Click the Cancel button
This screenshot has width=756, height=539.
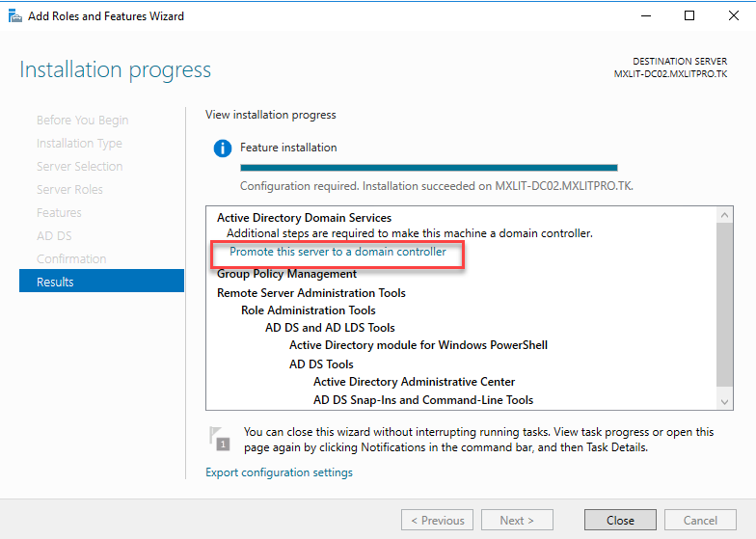tap(700, 521)
